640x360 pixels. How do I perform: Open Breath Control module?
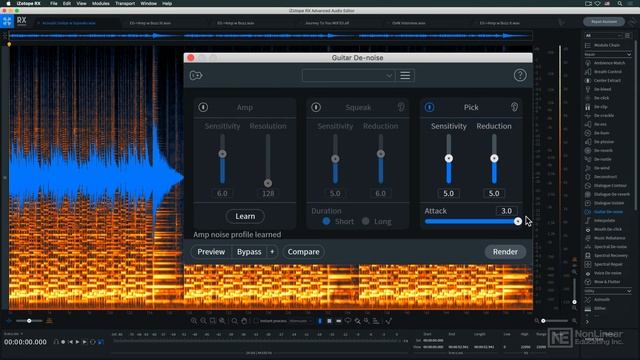(x=603, y=72)
